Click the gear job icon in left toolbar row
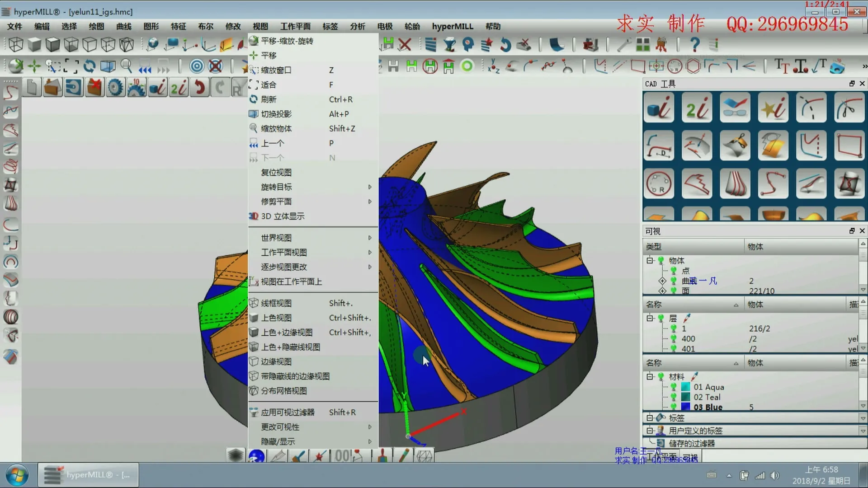Viewport: 868px width, 488px height. tap(115, 87)
